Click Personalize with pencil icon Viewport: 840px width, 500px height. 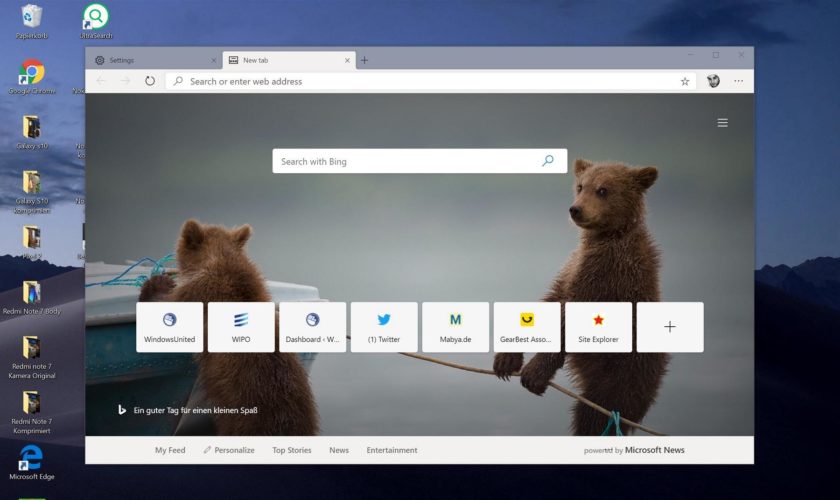(x=229, y=450)
